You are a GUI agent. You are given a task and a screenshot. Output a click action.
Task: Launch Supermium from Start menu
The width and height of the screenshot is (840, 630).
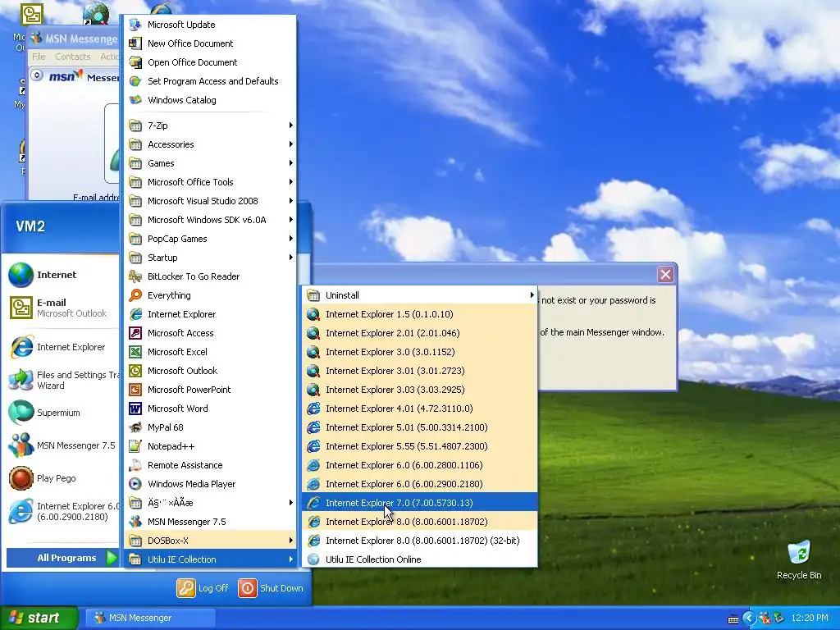coord(62,413)
